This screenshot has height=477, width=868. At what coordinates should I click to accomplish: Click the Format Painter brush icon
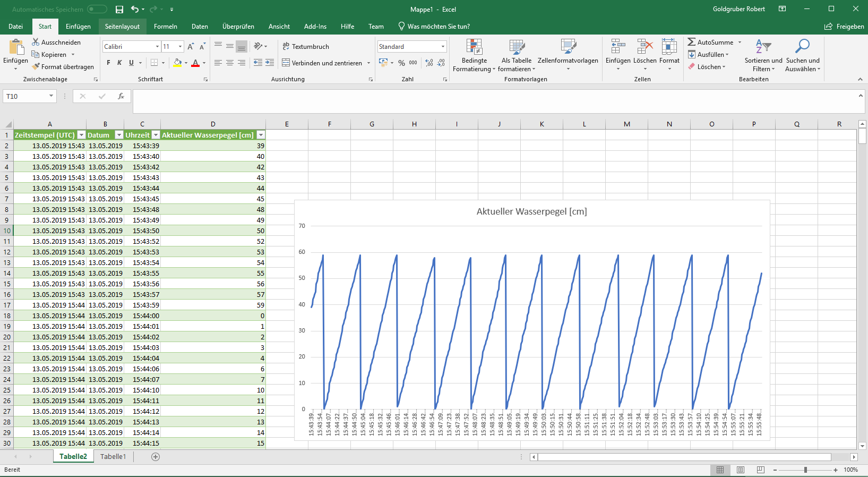click(x=36, y=67)
